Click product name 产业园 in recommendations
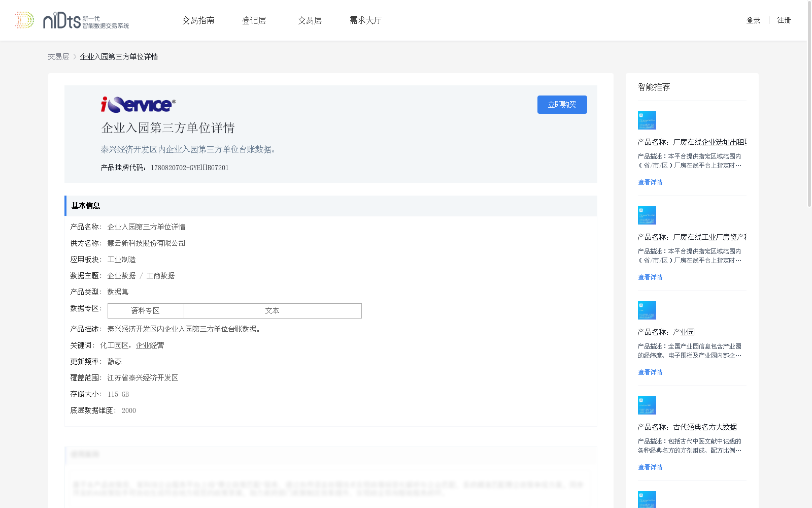Viewport: 812px width, 508px height. [x=666, y=332]
